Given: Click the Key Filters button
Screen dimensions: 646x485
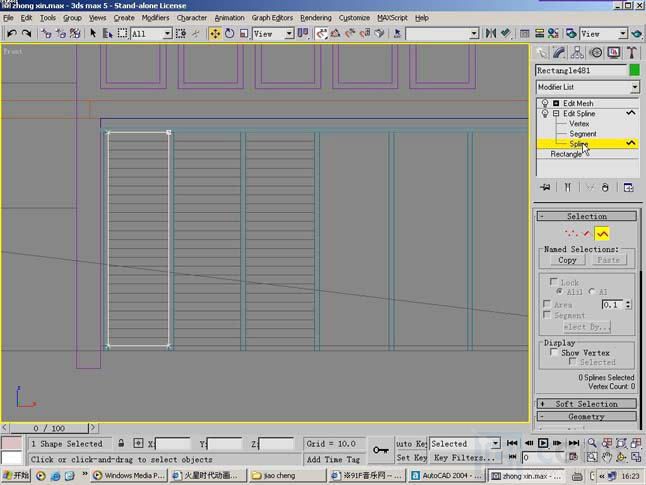Looking at the screenshot, I should tap(464, 457).
